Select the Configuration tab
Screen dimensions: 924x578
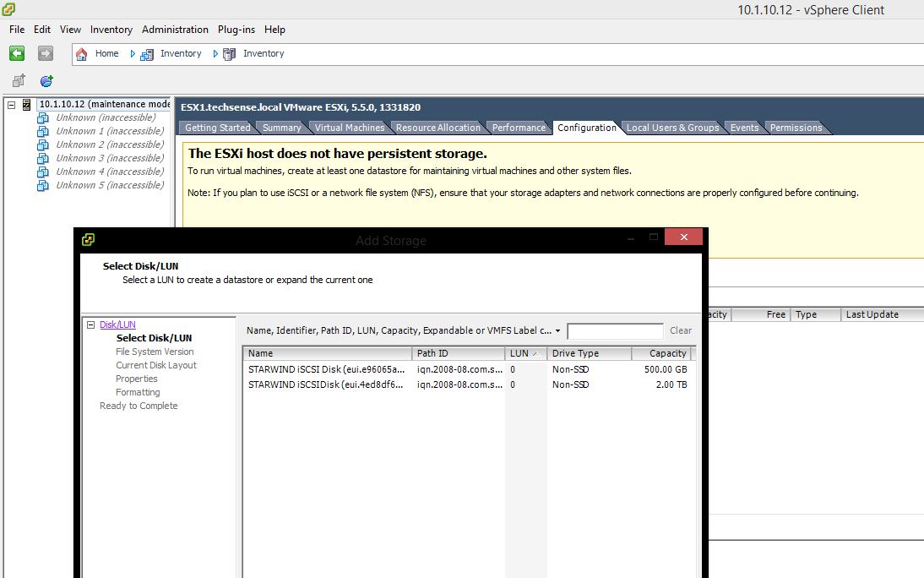tap(587, 128)
